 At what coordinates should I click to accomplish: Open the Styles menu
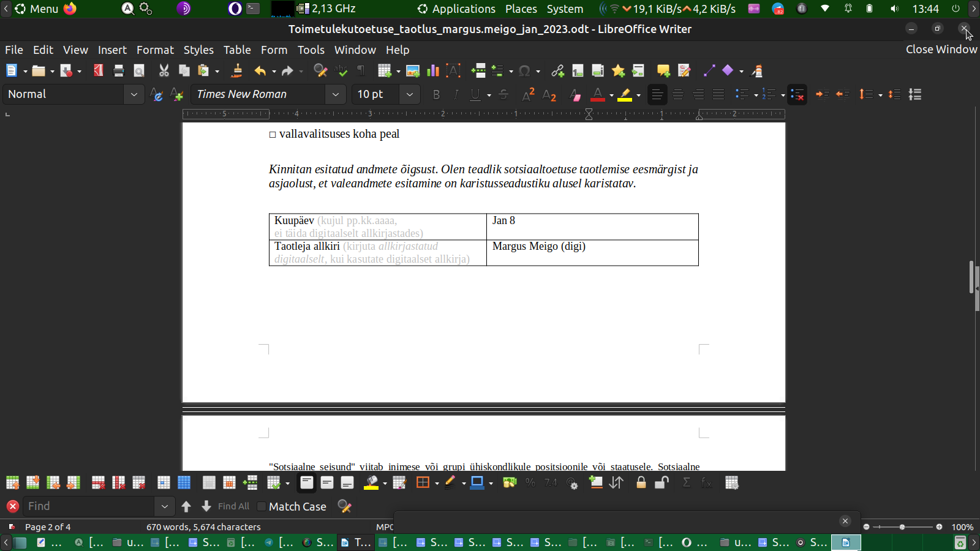tap(198, 50)
